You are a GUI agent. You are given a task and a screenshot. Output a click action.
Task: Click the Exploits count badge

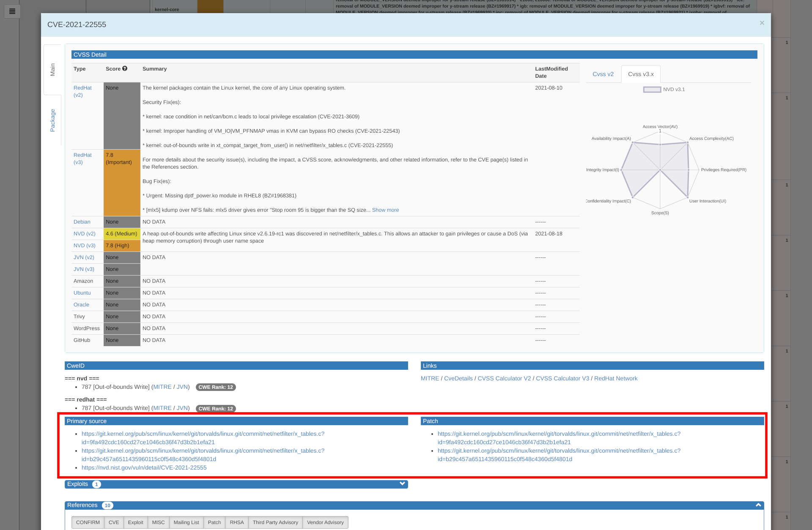click(x=97, y=484)
